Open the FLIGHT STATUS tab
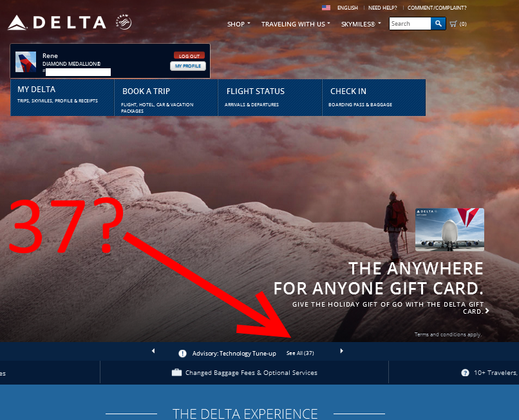 pos(270,98)
